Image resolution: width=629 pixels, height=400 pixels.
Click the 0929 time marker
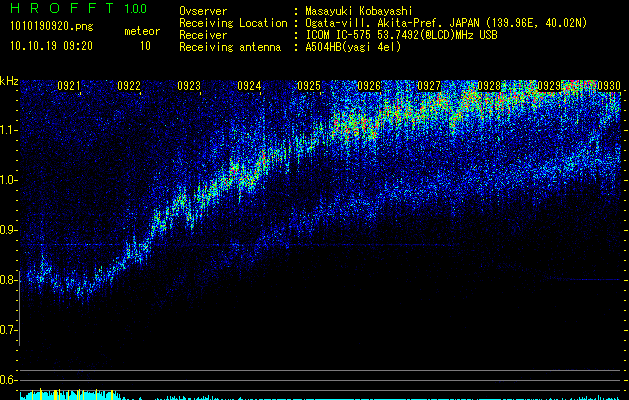[549, 86]
